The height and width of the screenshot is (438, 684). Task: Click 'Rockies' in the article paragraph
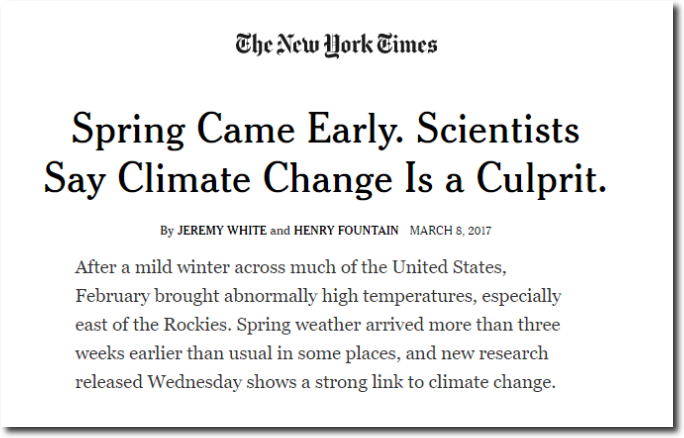[196, 325]
